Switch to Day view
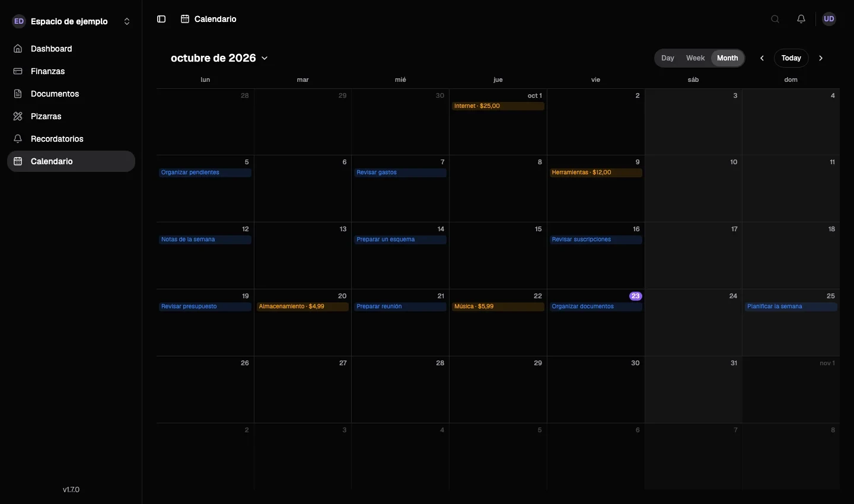 (668, 58)
